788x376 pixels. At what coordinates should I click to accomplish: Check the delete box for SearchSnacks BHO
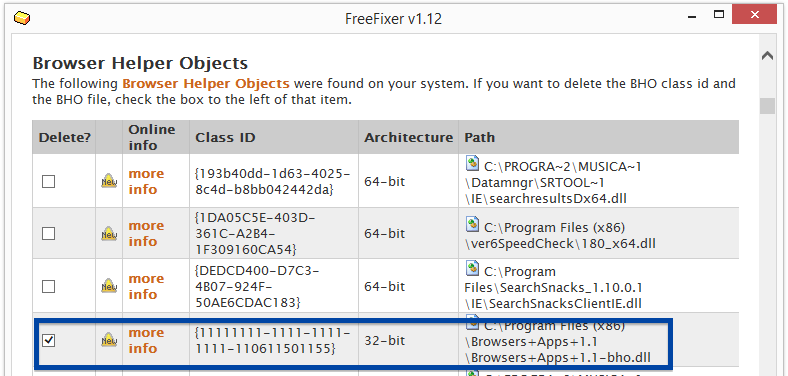pyautogui.click(x=48, y=287)
